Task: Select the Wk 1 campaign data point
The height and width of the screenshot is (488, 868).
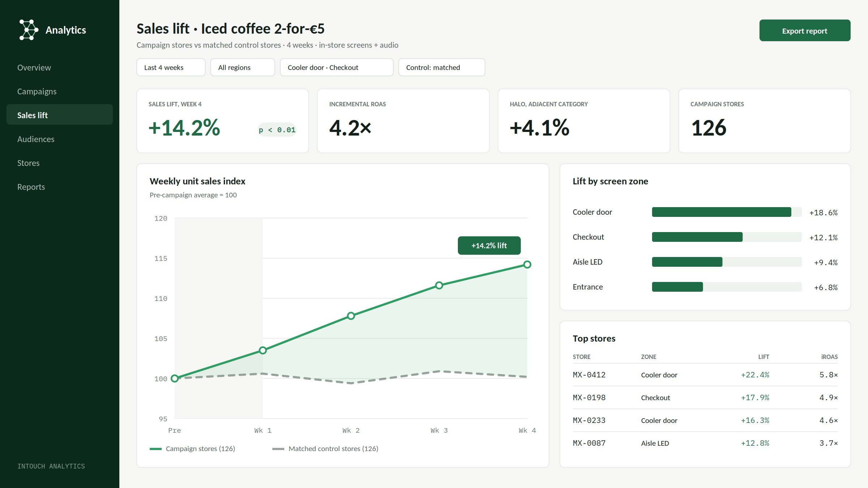Action: pos(263,350)
